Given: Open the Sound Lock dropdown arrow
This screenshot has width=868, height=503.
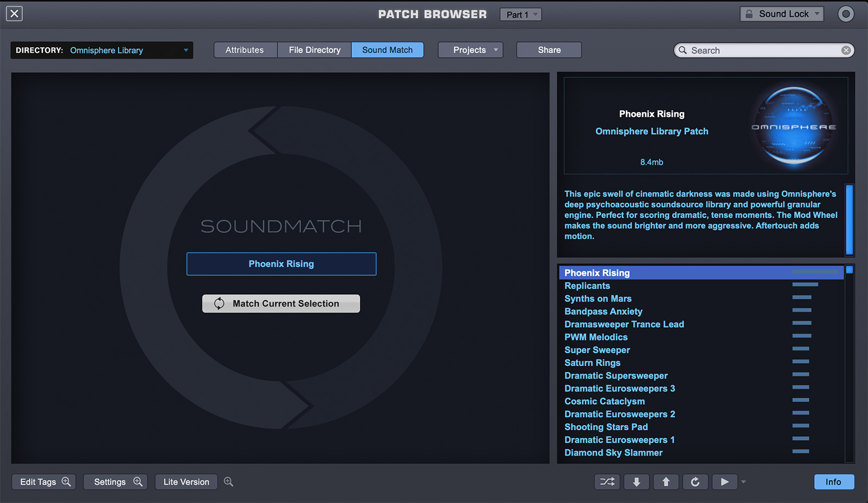Looking at the screenshot, I should pyautogui.click(x=817, y=14).
